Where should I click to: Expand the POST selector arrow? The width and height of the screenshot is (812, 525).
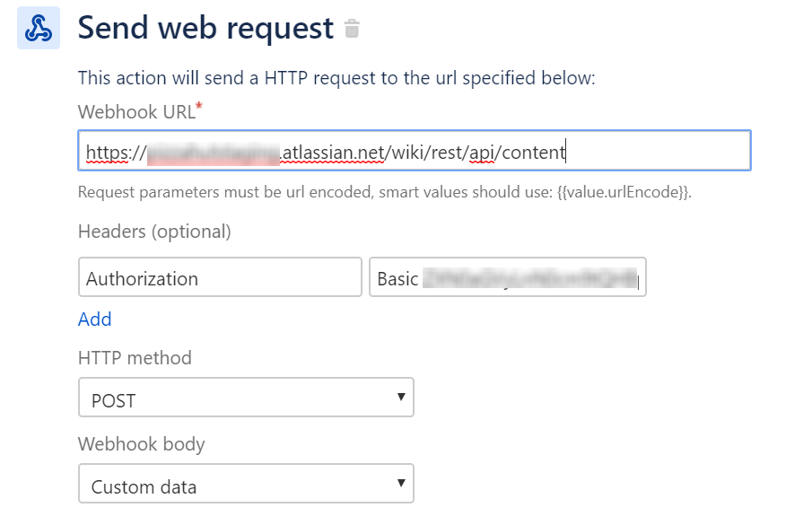tap(403, 397)
